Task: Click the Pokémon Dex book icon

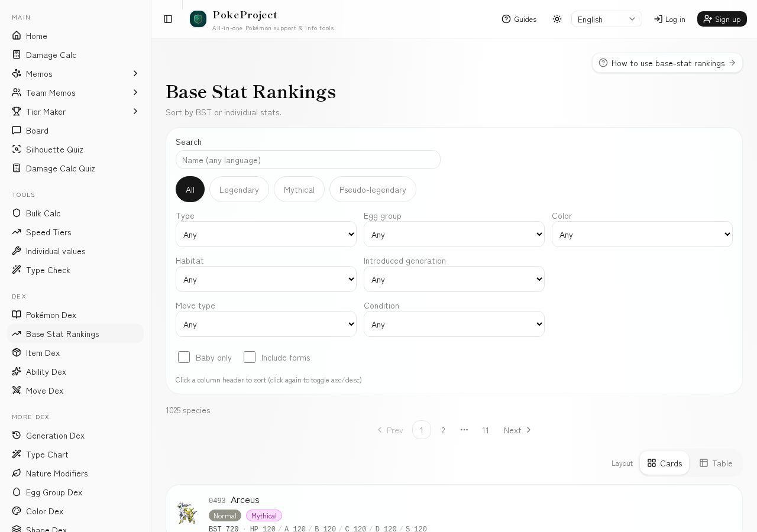Action: coord(17,314)
